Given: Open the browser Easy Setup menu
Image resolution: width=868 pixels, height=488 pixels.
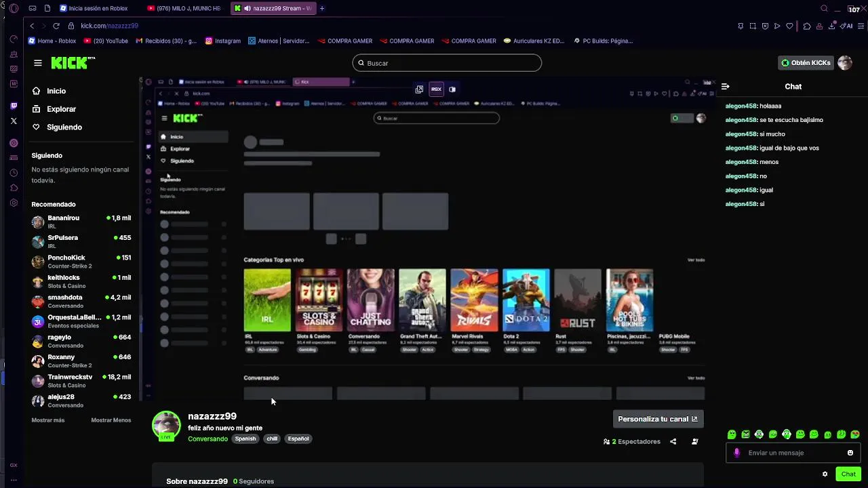Looking at the screenshot, I should tap(862, 26).
